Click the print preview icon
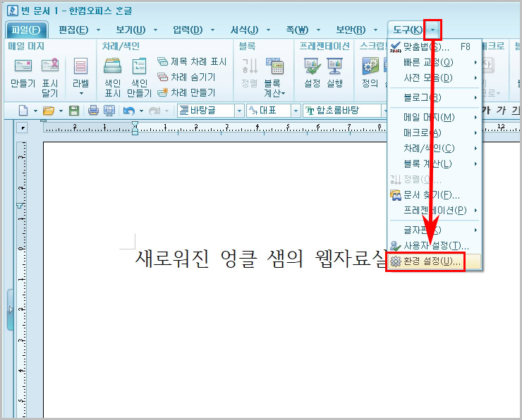Viewport: 522px width, 420px height. coord(109,111)
